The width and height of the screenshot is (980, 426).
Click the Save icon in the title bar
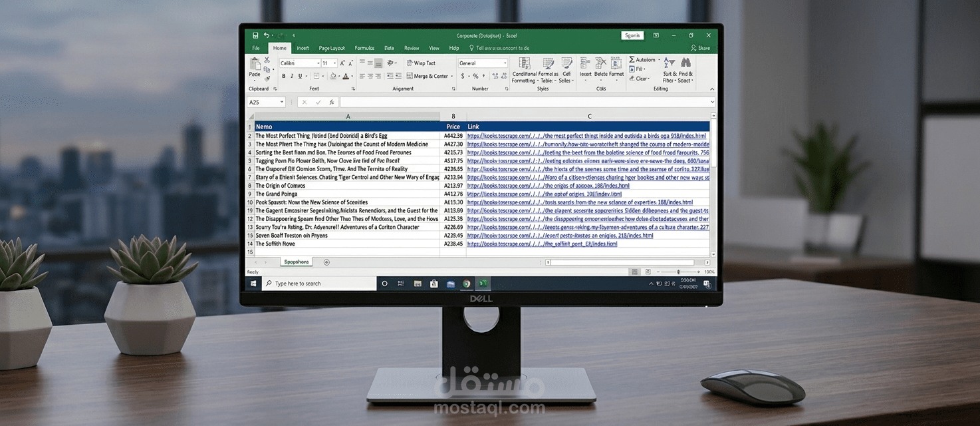coord(256,35)
